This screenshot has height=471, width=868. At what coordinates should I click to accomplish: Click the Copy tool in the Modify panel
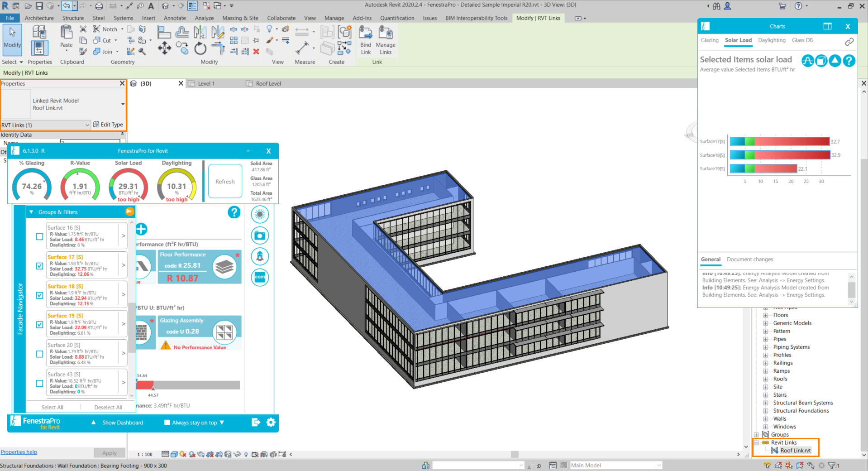point(182,48)
